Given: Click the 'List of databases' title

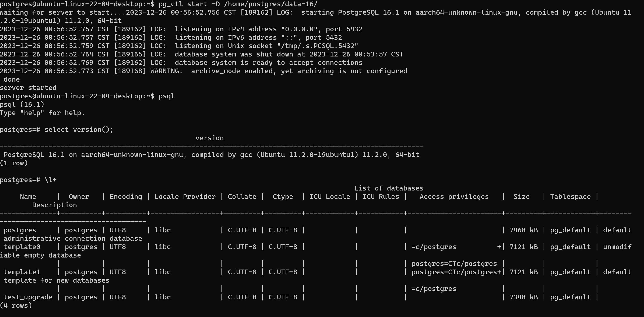Looking at the screenshot, I should 389,188.
